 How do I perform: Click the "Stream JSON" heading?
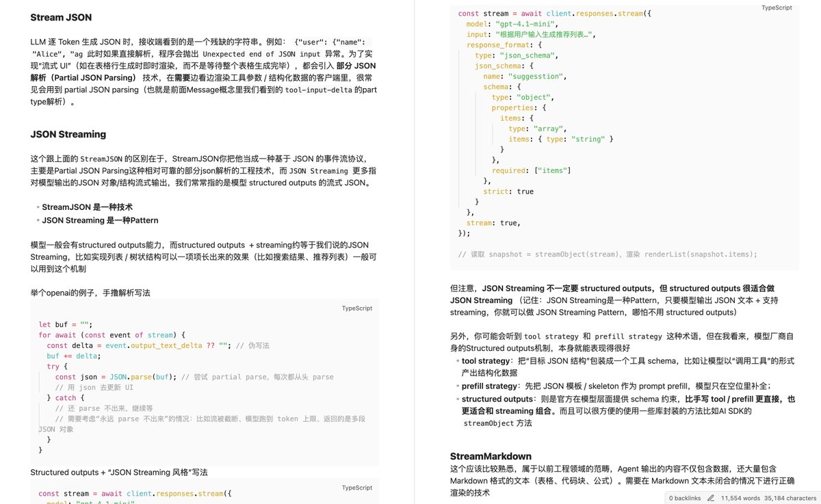61,18
